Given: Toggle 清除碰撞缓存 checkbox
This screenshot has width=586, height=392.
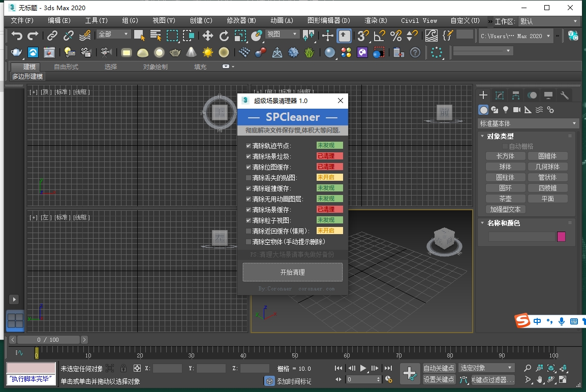Looking at the screenshot, I should click(x=249, y=188).
